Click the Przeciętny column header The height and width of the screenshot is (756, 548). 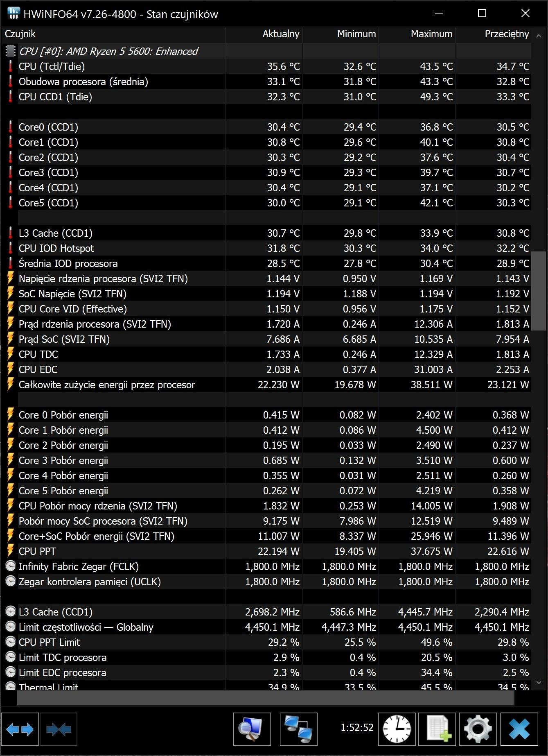494,34
